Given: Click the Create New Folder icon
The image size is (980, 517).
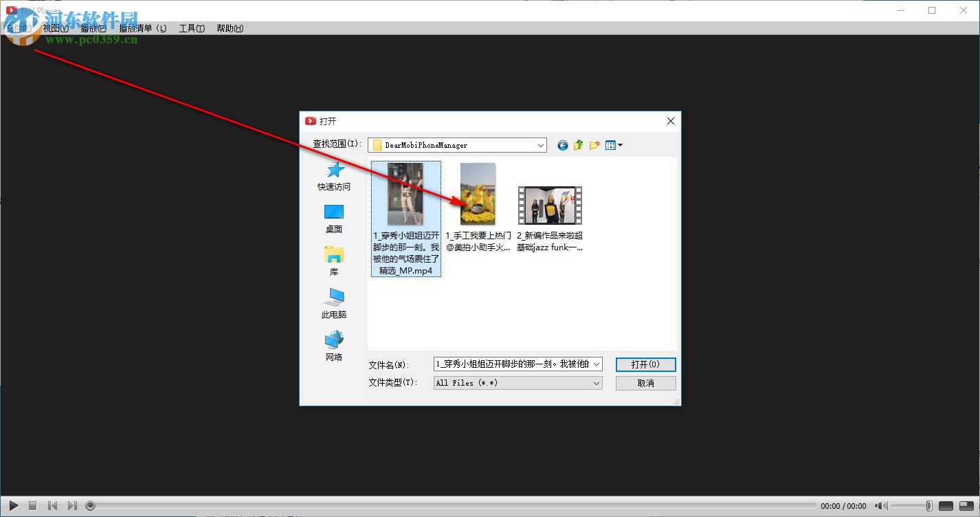Looking at the screenshot, I should pyautogui.click(x=593, y=145).
